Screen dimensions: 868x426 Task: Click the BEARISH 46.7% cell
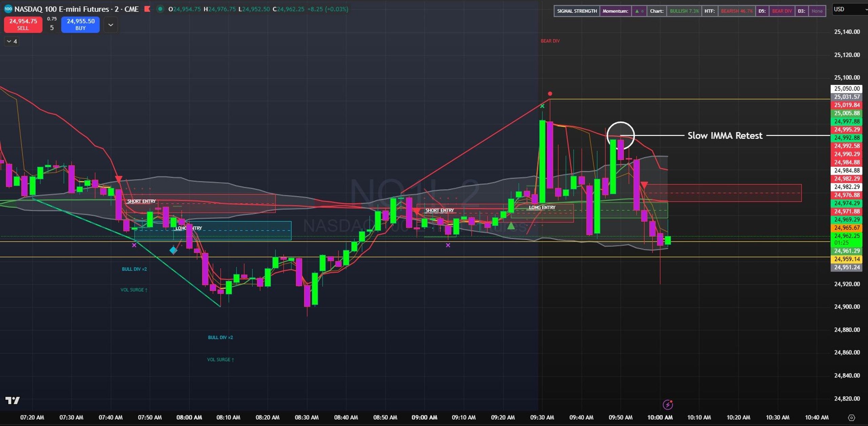click(x=736, y=11)
